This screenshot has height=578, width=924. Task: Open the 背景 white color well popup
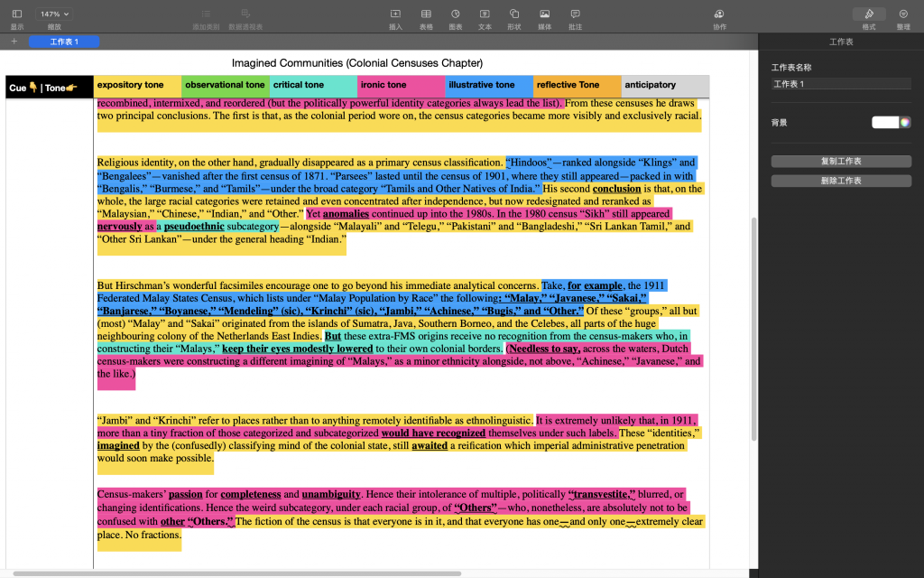coord(884,122)
